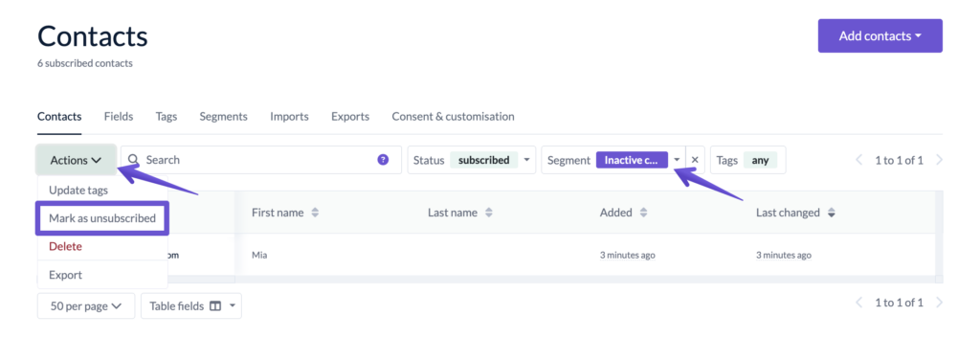Screen dimensions: 980x361
Task: Select Mark as unsubscribed menu option
Action: tap(102, 218)
